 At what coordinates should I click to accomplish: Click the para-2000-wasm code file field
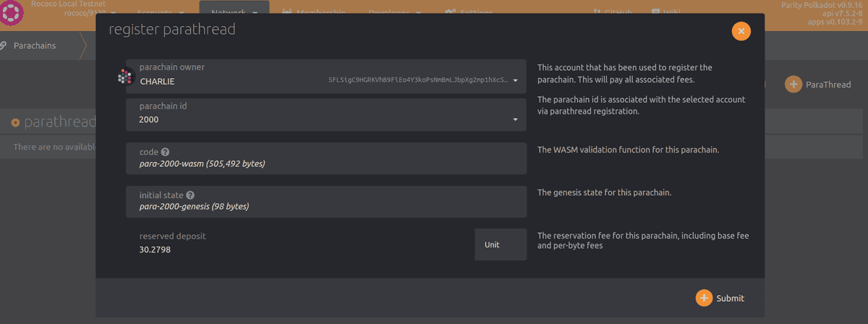pos(325,163)
